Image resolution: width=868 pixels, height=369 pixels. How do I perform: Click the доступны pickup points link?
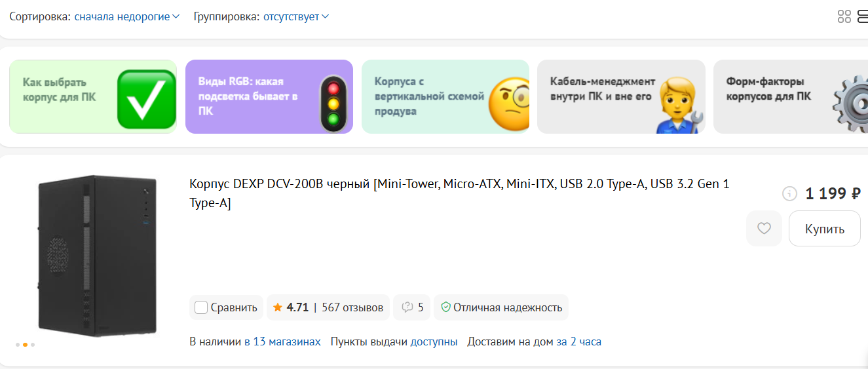click(x=434, y=341)
